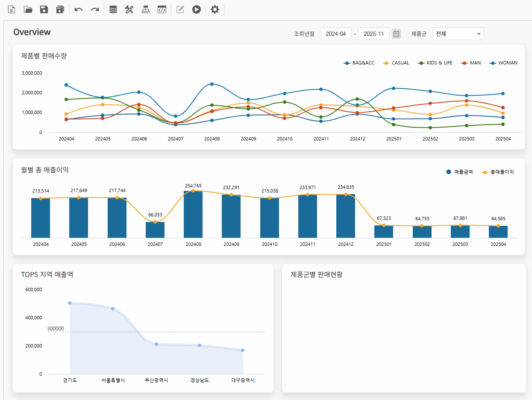The image size is (532, 400).
Task: Click the end month field 2025-11
Action: (373, 34)
